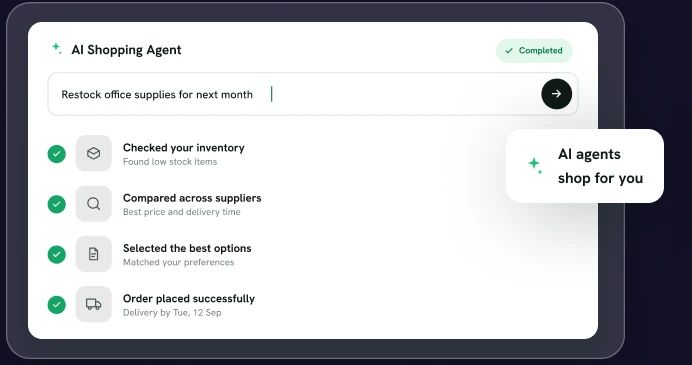
Task: Click green check next to Selected the best options
Action: pos(56,254)
